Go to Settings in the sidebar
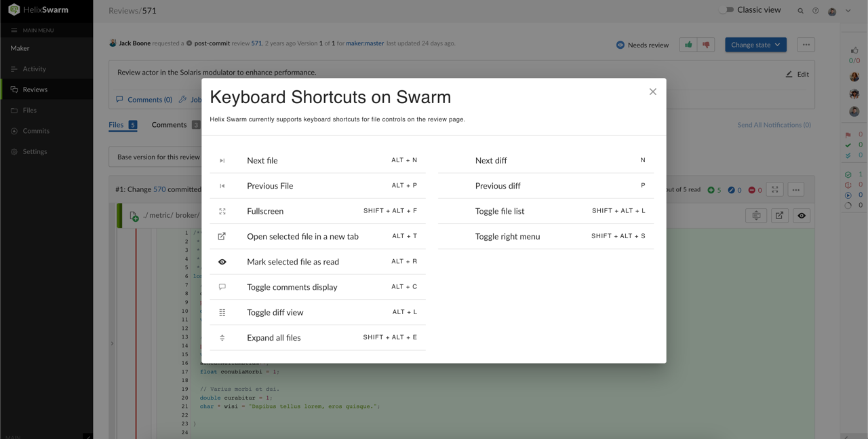This screenshot has width=868, height=439. coord(46,151)
